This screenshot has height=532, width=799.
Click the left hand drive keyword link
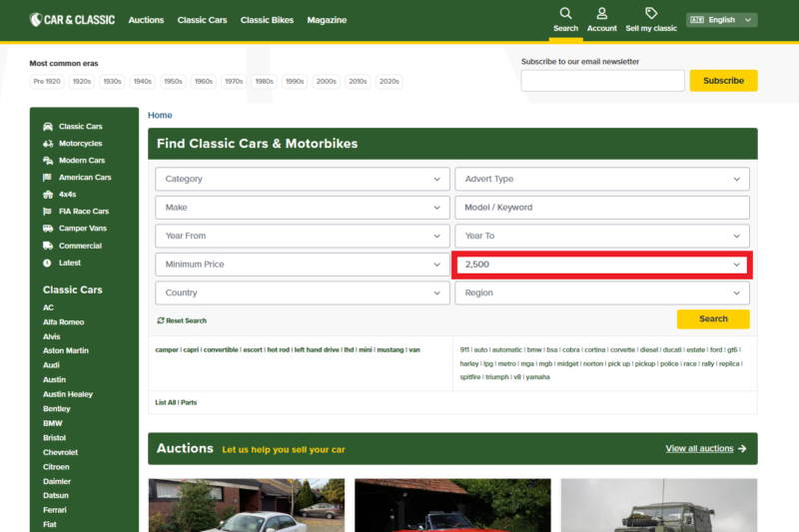[x=317, y=349]
